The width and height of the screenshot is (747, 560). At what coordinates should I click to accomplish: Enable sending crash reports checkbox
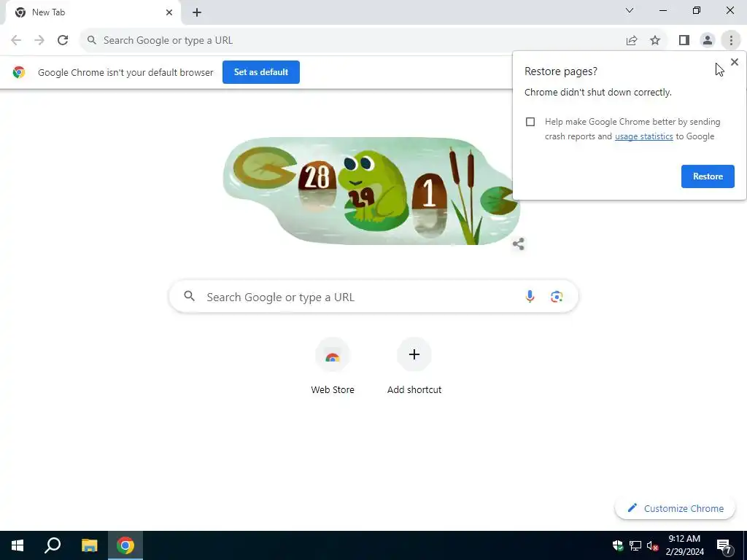coord(530,122)
